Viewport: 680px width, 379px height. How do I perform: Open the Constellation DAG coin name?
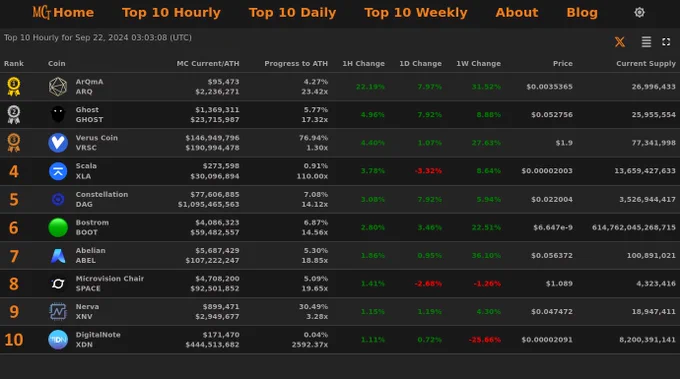pos(102,199)
